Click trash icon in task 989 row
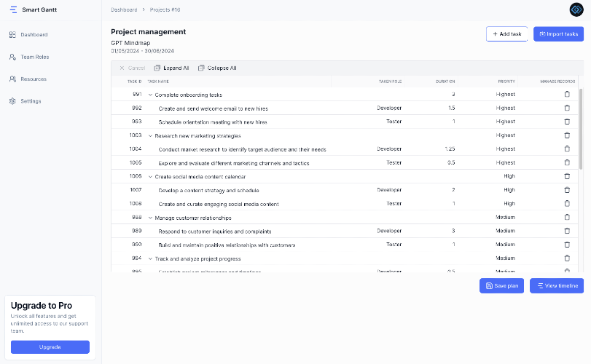 click(x=567, y=231)
